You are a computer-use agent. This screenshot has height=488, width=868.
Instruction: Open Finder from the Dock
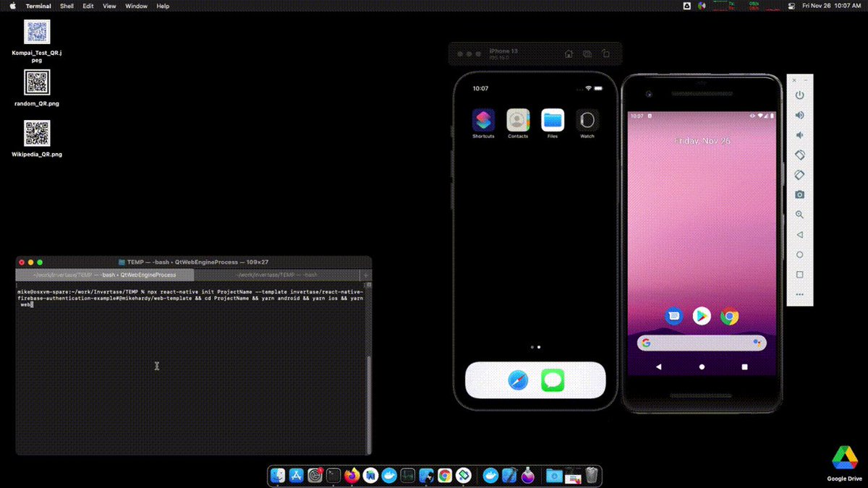(278, 475)
